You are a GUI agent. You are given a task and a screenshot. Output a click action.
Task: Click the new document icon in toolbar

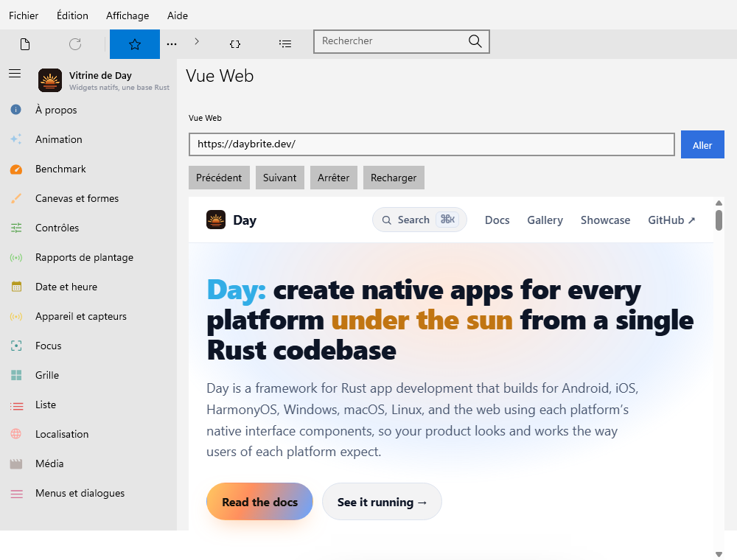(25, 44)
